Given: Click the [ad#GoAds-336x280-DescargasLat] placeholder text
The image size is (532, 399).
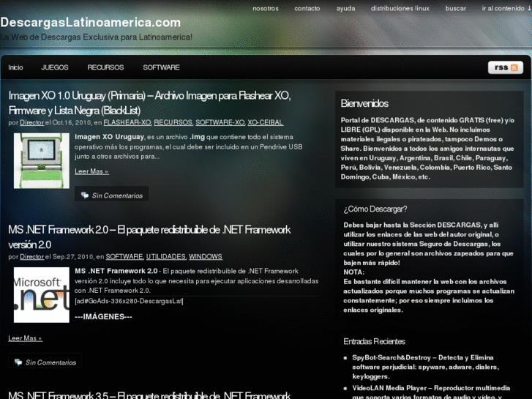Looking at the screenshot, I should pyautogui.click(x=129, y=301).
